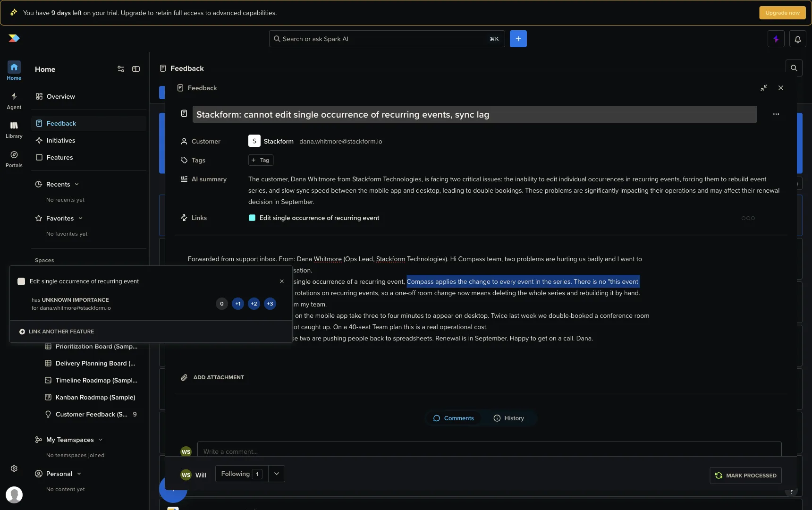812x510 pixels.
Task: Click the popup's feature status checkbox
Action: tap(21, 281)
